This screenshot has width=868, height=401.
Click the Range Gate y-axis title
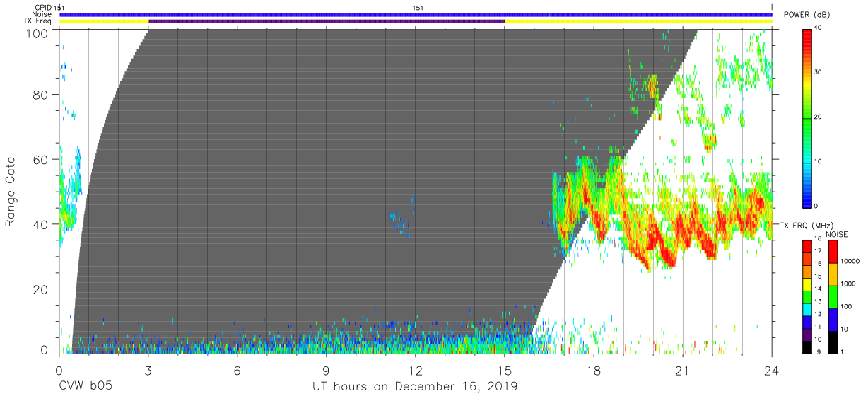point(11,192)
